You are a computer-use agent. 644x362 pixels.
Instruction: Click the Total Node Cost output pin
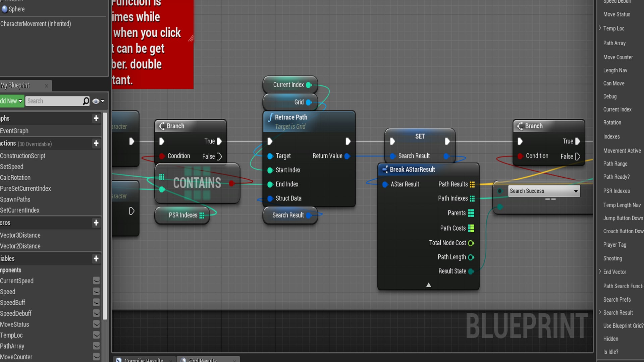471,243
